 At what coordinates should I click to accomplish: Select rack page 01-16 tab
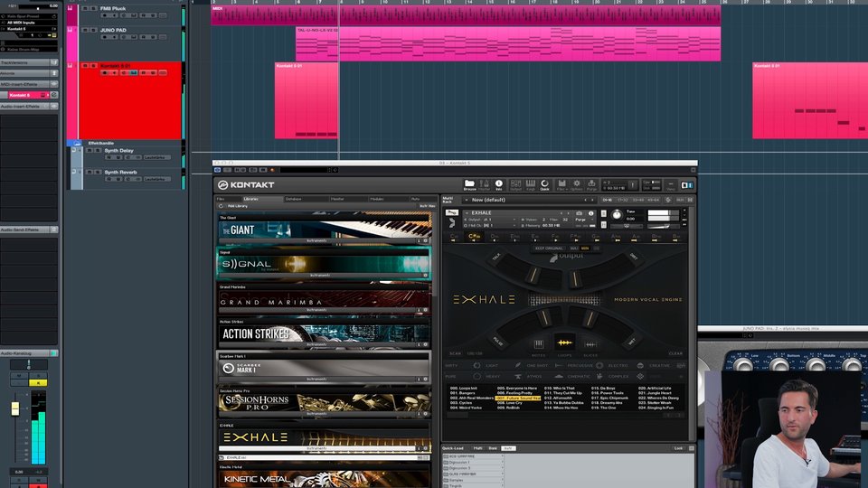click(x=608, y=201)
